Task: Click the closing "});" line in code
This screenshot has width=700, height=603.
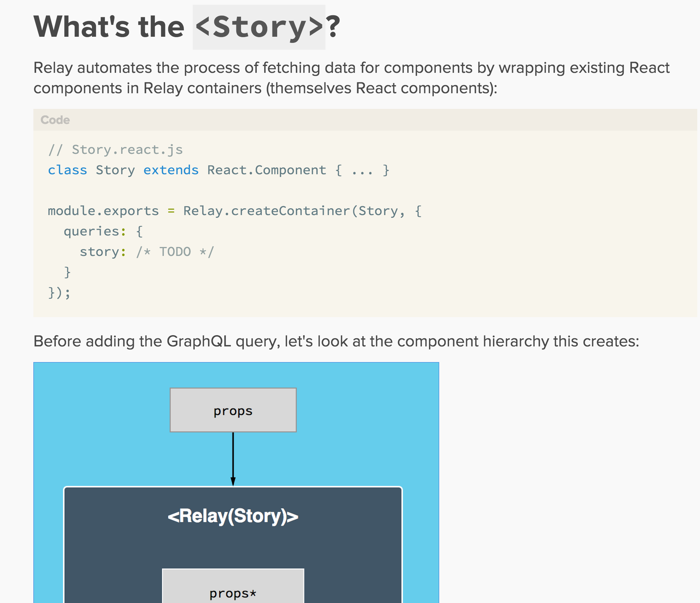Action: (59, 293)
